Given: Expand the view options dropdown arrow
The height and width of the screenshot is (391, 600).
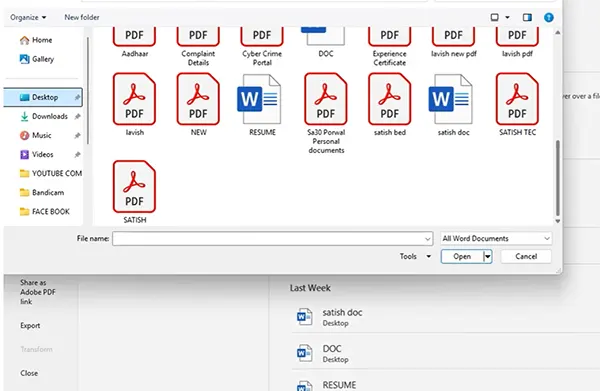Looking at the screenshot, I should [507, 17].
